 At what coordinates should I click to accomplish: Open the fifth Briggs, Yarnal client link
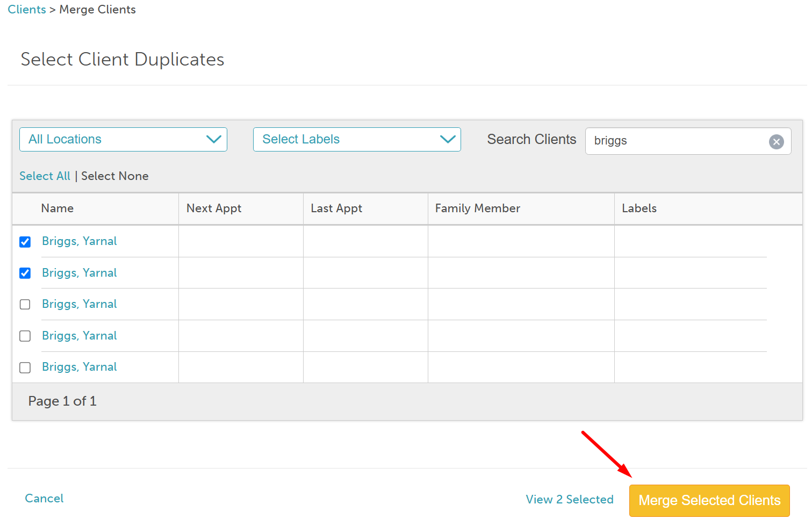[x=80, y=367]
